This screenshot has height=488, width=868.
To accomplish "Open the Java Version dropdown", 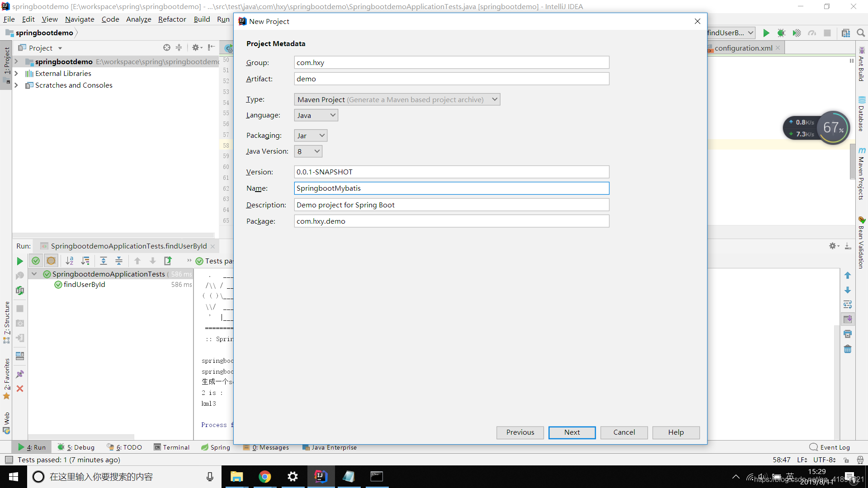I will pyautogui.click(x=308, y=151).
